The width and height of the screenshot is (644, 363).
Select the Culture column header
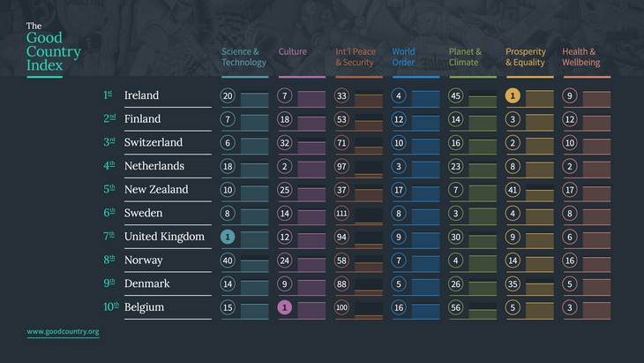coord(292,51)
